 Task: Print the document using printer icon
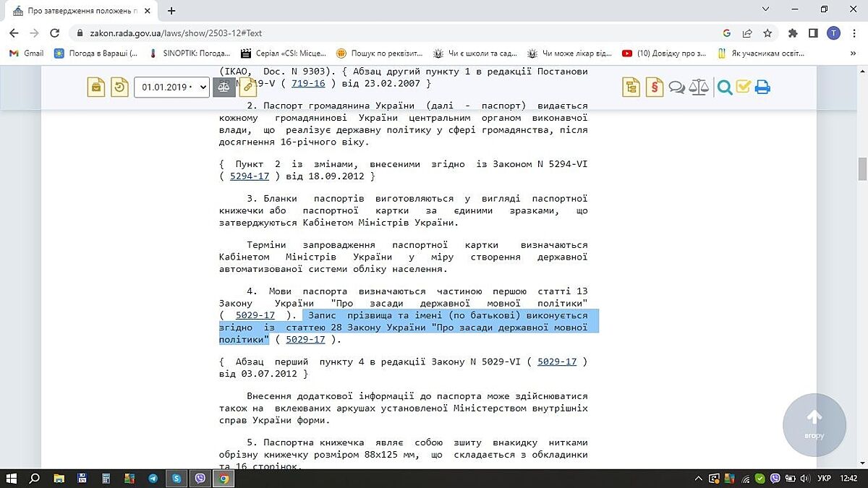762,87
